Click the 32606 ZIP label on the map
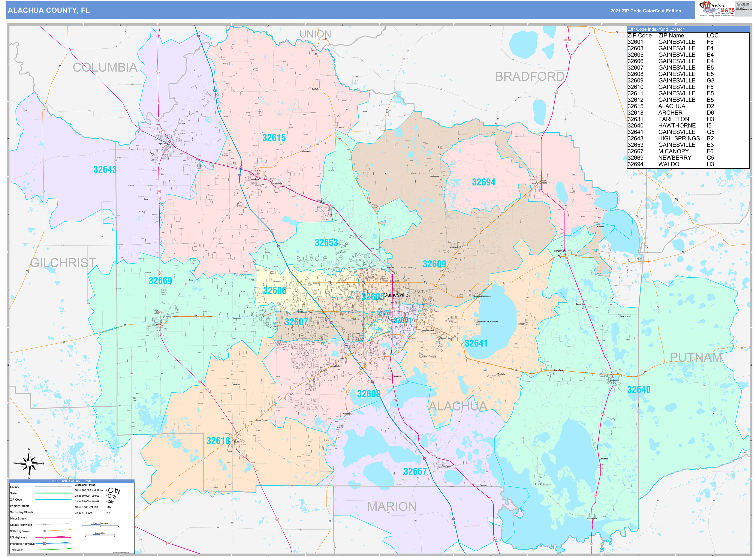 coord(274,290)
